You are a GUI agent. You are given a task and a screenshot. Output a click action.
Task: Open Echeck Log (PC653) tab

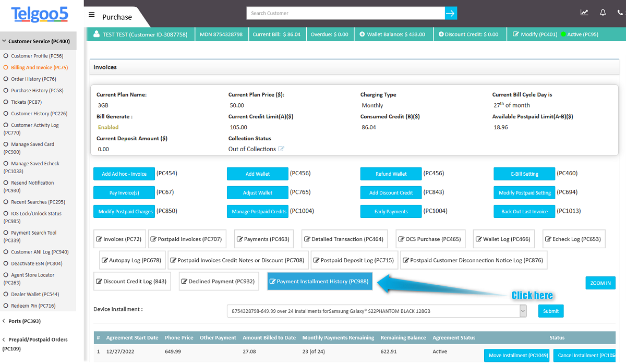574,239
